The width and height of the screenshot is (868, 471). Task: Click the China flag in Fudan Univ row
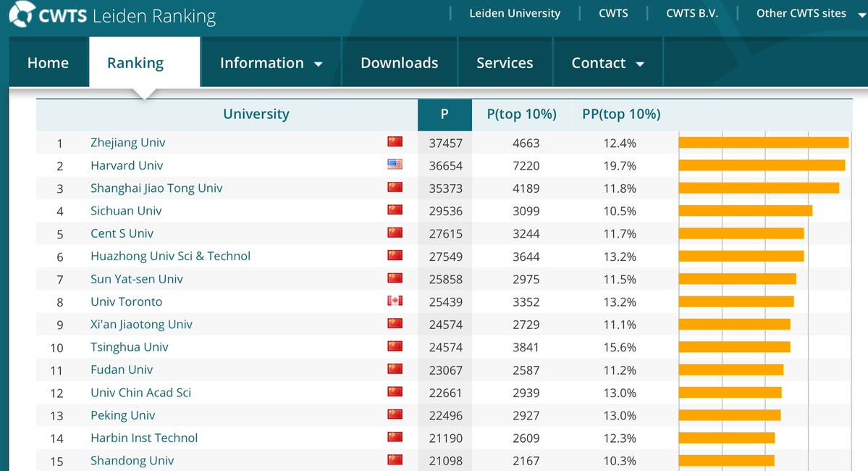coord(395,369)
